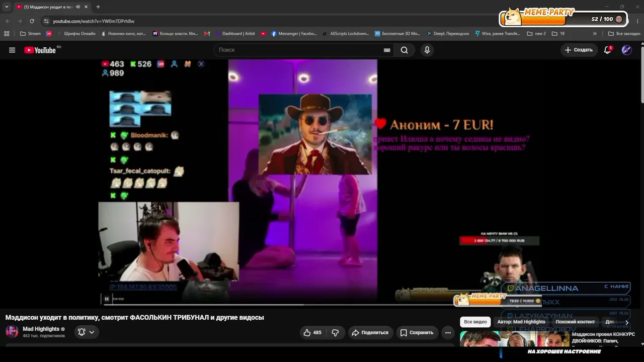Open the notifications bell
This screenshot has width=644, height=362.
coord(608,50)
